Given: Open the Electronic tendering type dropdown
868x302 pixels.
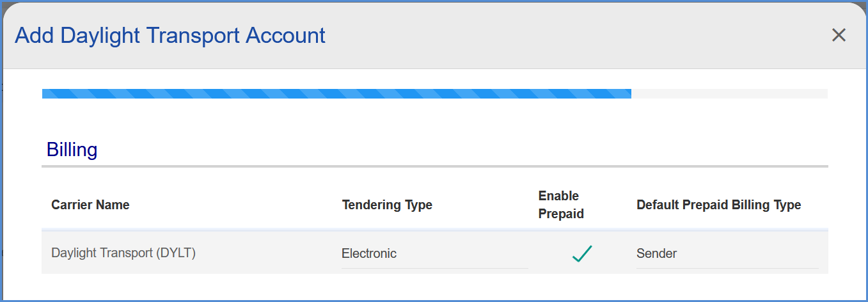Looking at the screenshot, I should tap(435, 254).
